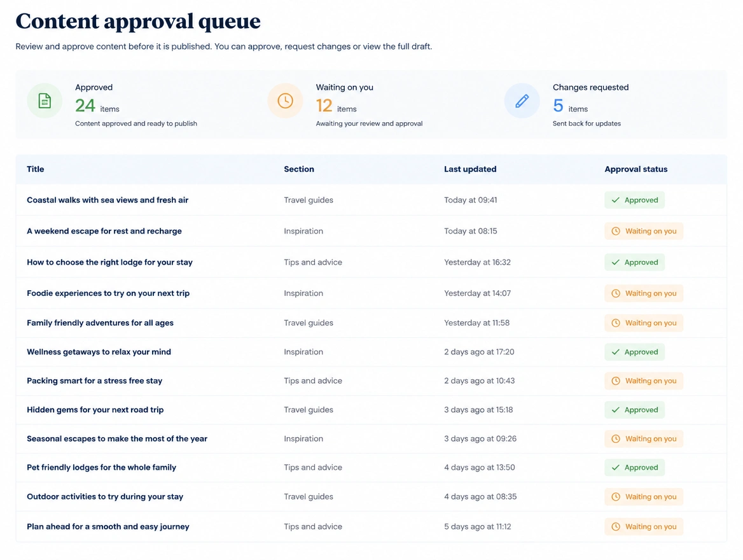Click checkmark icon in Pet friendly lodges row
Image resolution: width=743 pixels, height=560 pixels.
coord(616,468)
